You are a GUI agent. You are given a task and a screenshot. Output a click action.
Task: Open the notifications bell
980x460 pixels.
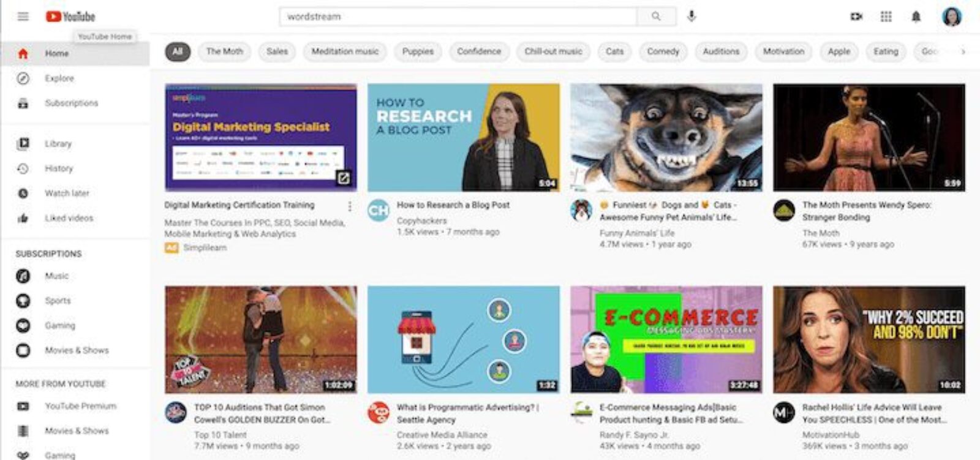click(x=916, y=17)
